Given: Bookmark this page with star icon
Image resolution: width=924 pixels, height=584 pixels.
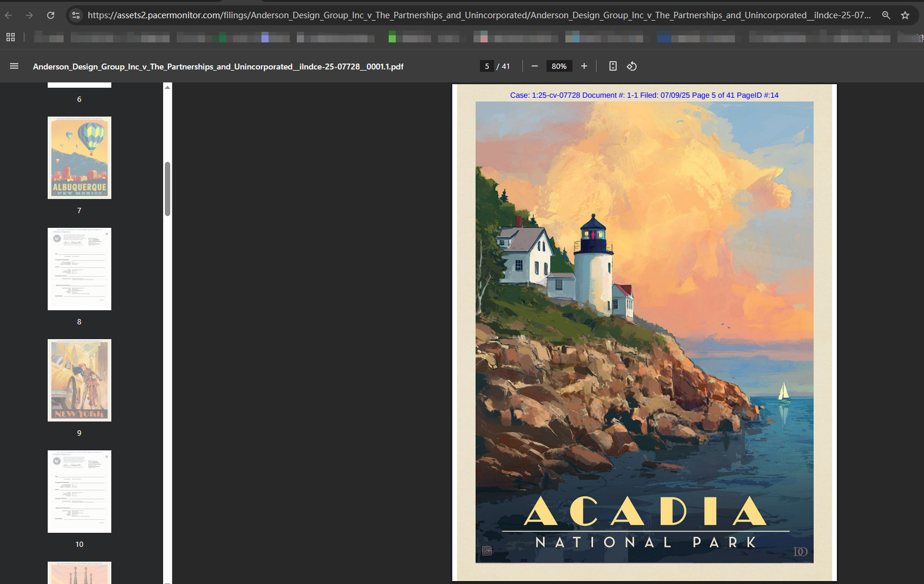Looking at the screenshot, I should (x=905, y=15).
